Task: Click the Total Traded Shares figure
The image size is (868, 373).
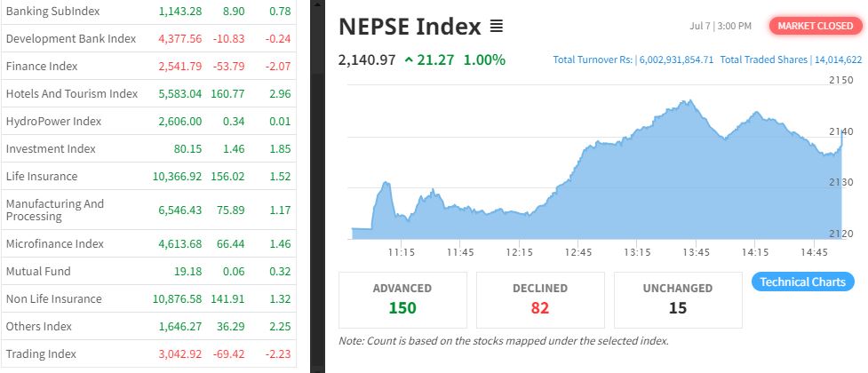Action: (836, 60)
